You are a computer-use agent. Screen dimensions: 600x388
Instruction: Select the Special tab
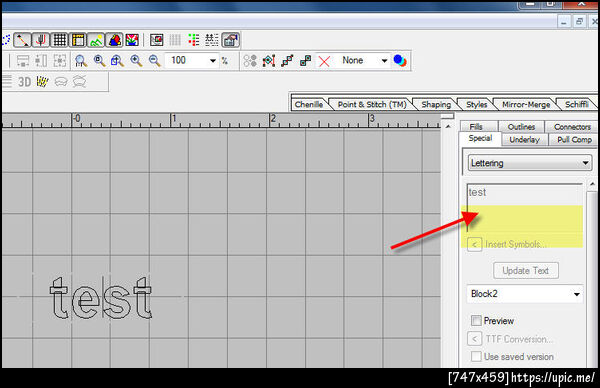480,138
